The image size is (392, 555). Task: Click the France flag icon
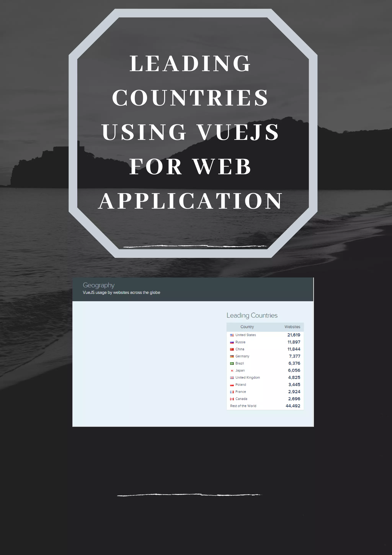pyautogui.click(x=232, y=392)
